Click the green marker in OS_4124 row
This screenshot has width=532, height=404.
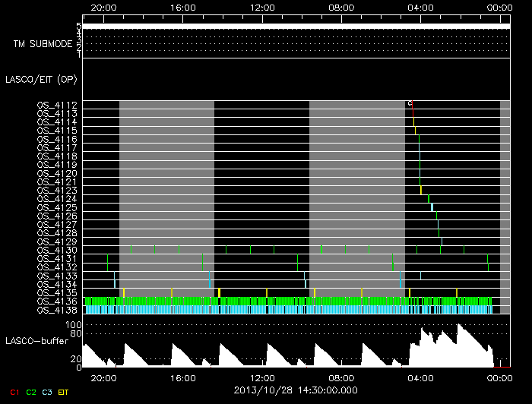coord(429,199)
